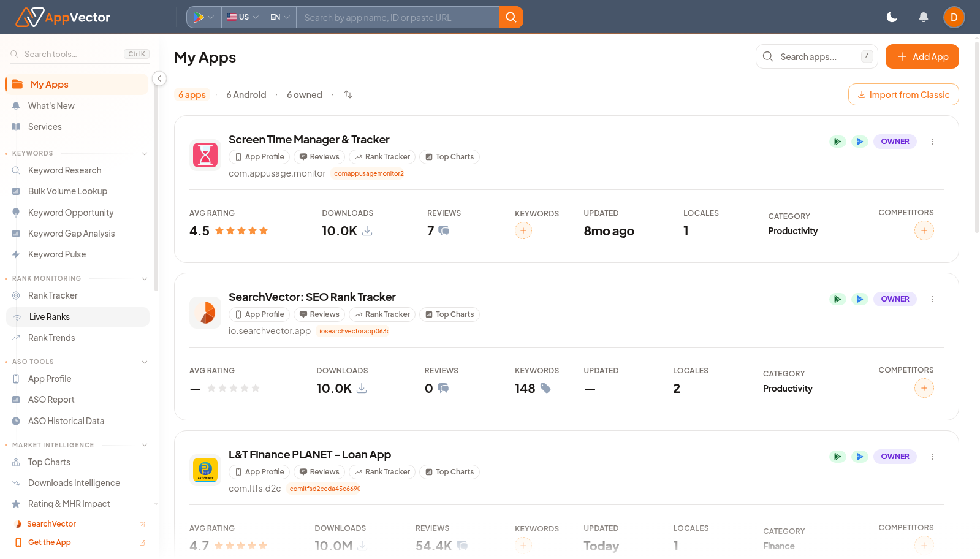Click the sort order arrows icon
This screenshot has height=559, width=980.
click(x=348, y=94)
